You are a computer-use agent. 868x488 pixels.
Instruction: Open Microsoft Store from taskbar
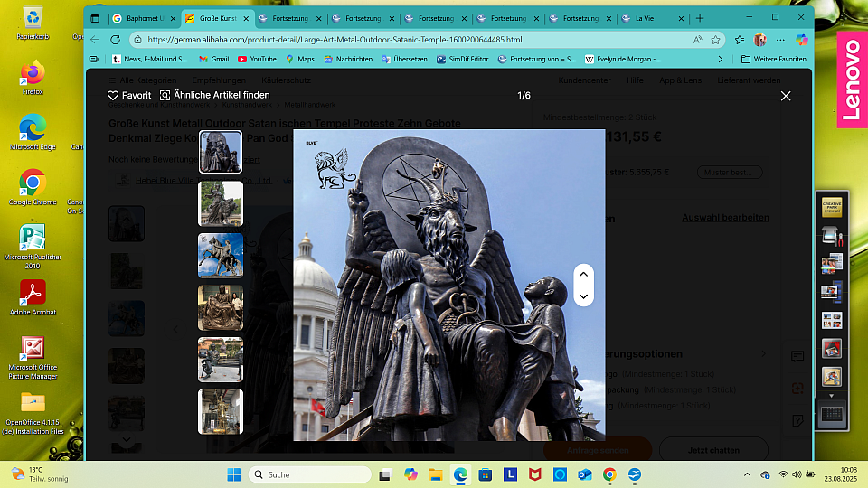[485, 474]
